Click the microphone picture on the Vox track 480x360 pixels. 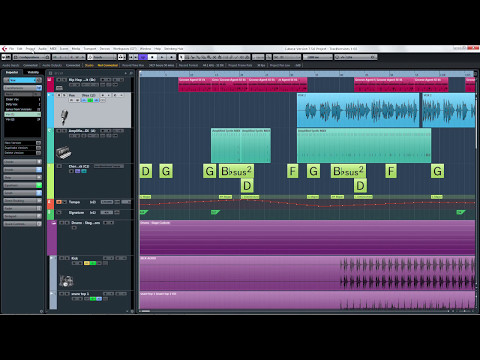pos(64,117)
